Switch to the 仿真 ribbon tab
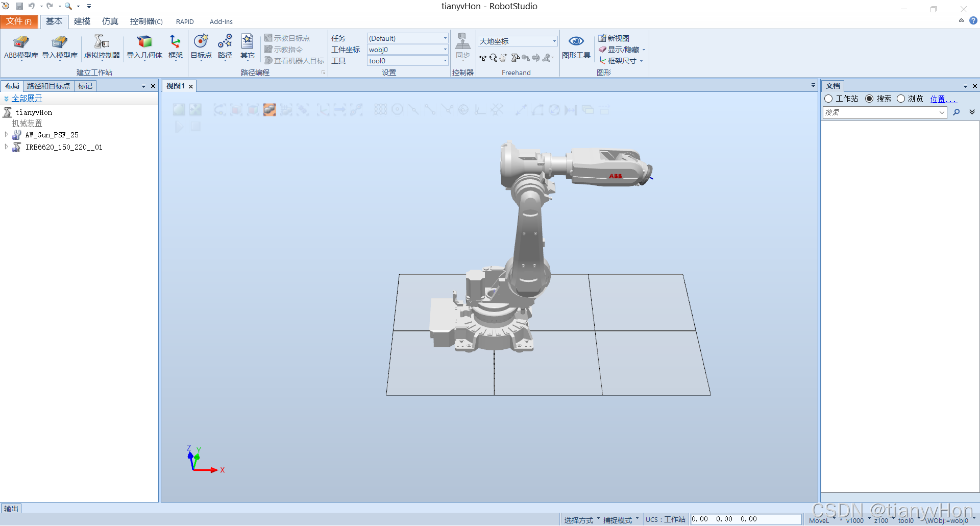Image resolution: width=980 pixels, height=526 pixels. click(x=110, y=21)
